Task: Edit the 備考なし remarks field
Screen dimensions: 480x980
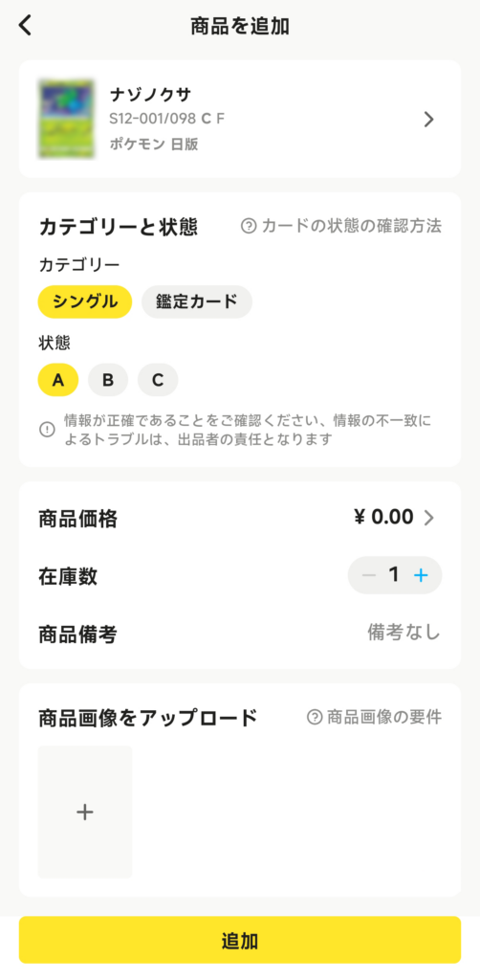Action: [x=404, y=634]
